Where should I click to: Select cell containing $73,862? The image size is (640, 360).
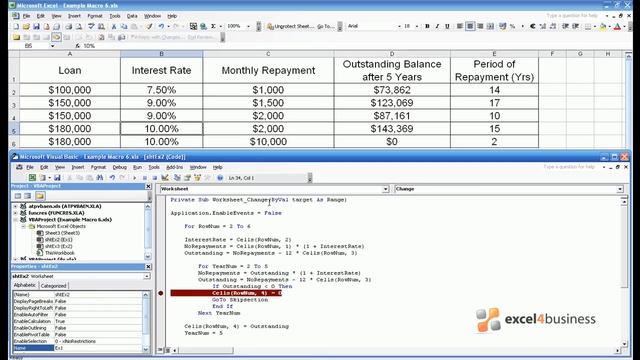[392, 90]
